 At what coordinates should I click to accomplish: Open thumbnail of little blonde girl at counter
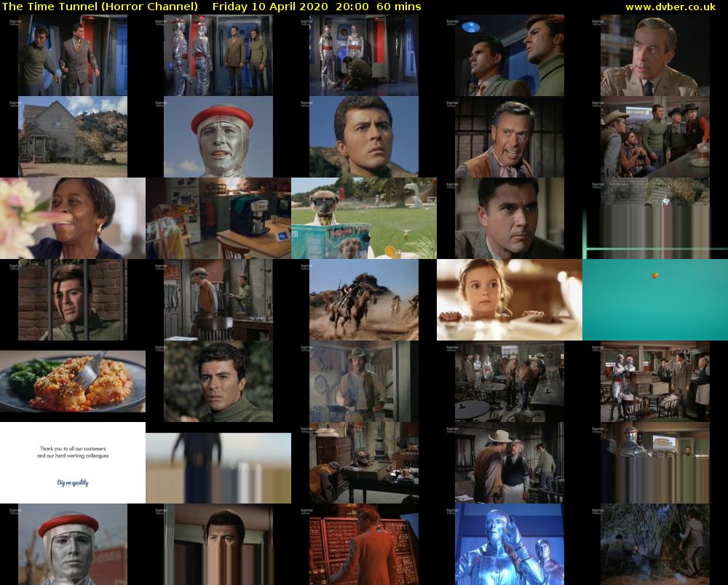pyautogui.click(x=510, y=300)
